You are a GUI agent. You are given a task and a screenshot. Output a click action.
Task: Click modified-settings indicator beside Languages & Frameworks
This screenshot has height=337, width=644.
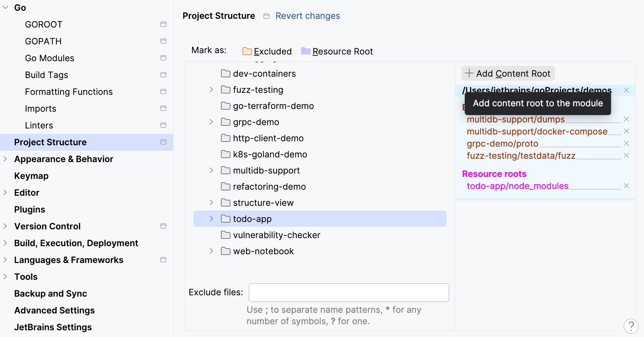(163, 260)
